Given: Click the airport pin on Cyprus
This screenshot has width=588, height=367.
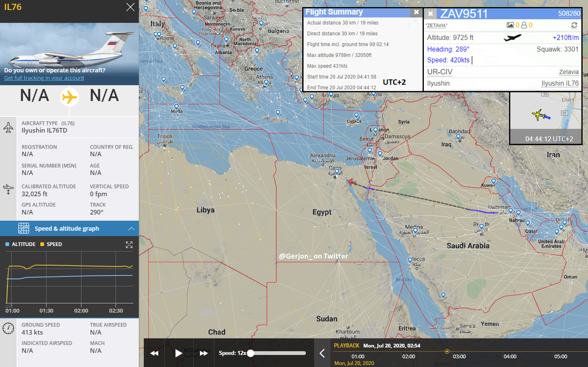Looking at the screenshot, I should pyautogui.click(x=357, y=116).
